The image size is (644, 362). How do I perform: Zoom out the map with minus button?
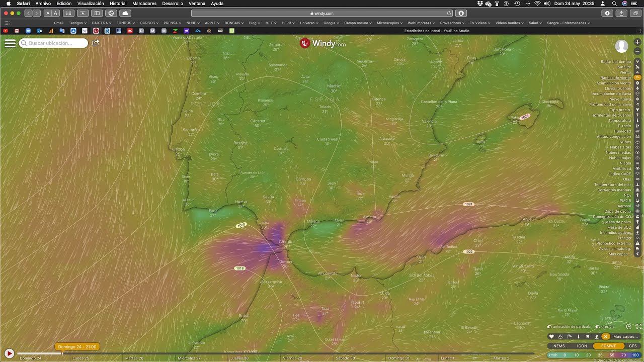coord(637,51)
